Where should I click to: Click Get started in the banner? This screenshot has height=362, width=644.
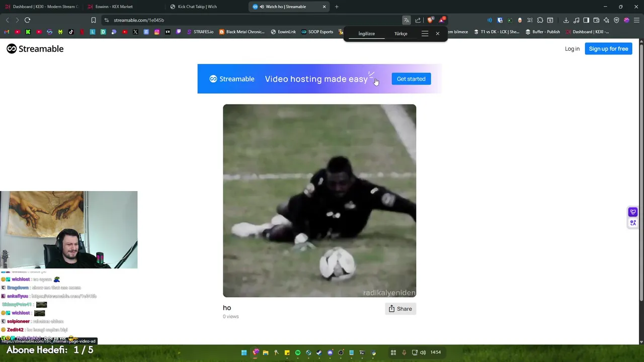tap(411, 79)
